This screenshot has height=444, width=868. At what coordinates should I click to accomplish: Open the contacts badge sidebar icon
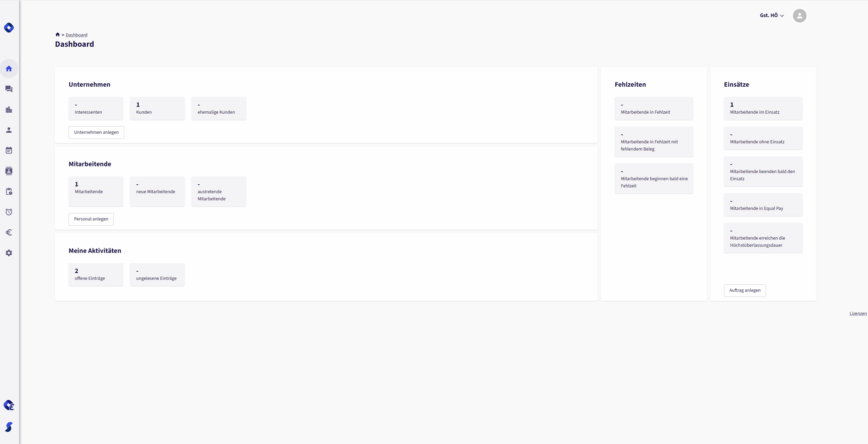[9, 171]
